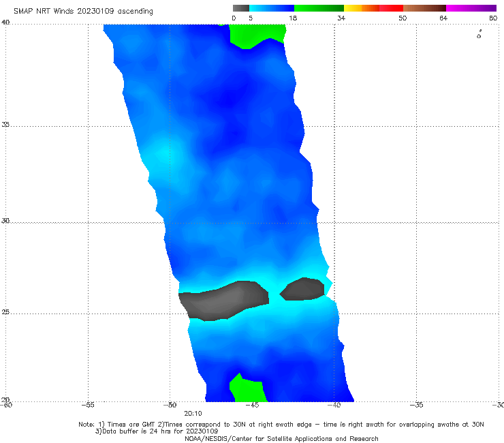Click the color bar label '34'
Viewport: 504px width, 443px height.
click(341, 18)
